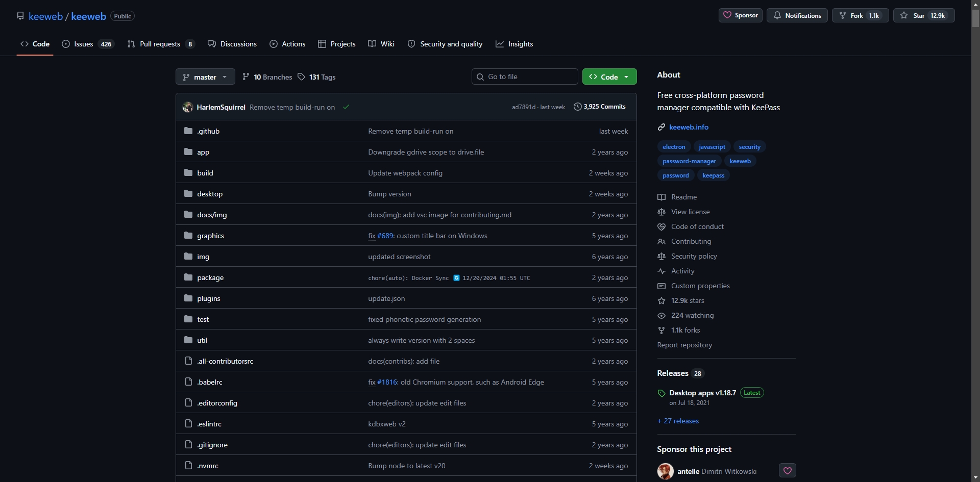Click the green check status icon
This screenshot has width=980, height=482.
click(x=346, y=107)
